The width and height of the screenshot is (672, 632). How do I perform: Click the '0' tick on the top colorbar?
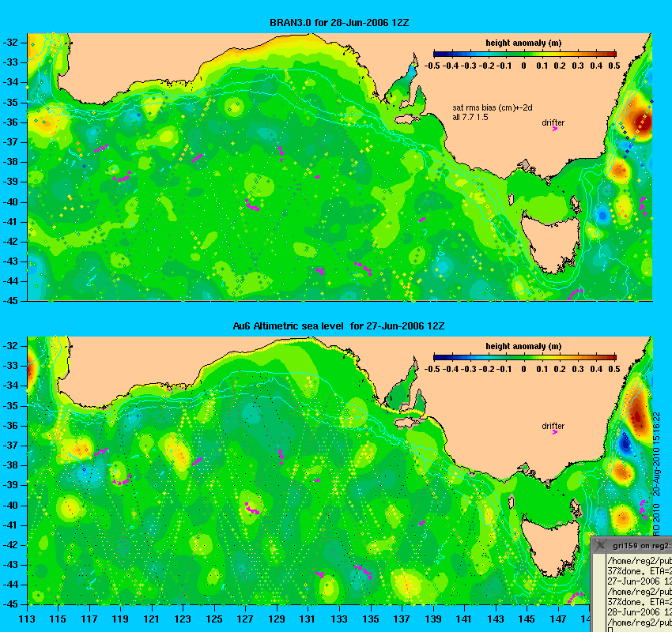[523, 66]
